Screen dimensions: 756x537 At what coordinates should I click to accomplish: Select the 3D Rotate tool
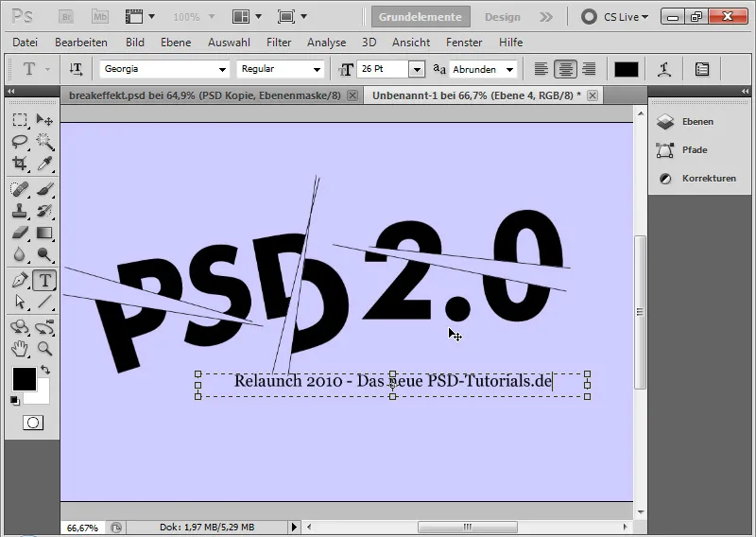click(x=20, y=327)
